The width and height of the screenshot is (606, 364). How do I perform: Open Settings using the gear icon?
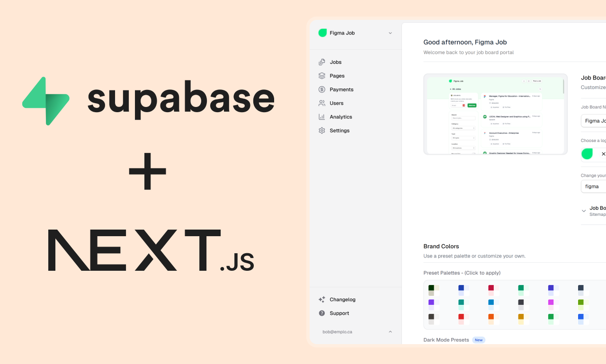click(322, 131)
